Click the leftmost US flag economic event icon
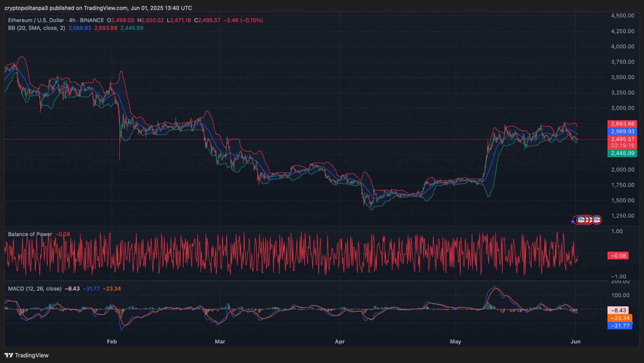Viewport: 644px width, 363px height. point(581,220)
